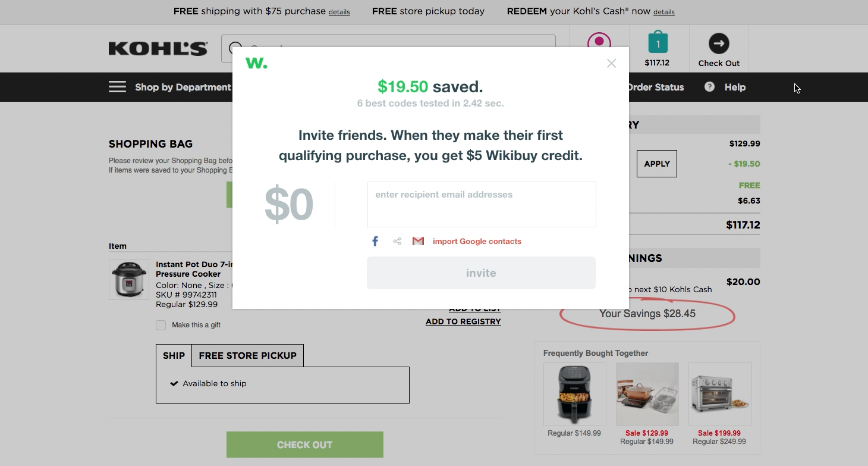
Task: Open the shopping bag icon
Action: click(658, 43)
